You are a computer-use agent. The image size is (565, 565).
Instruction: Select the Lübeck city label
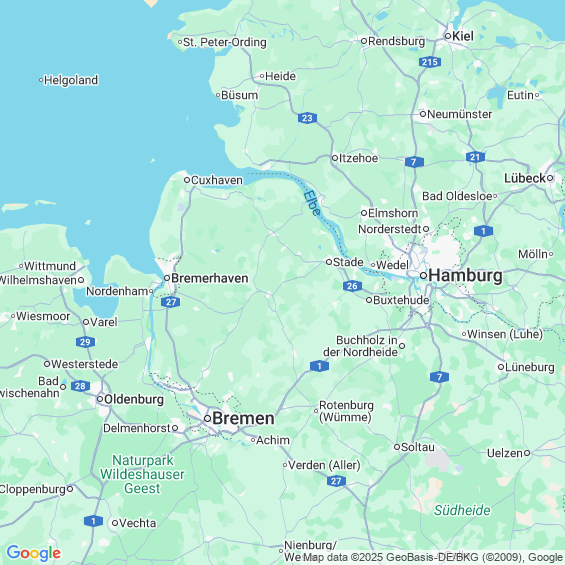point(525,178)
